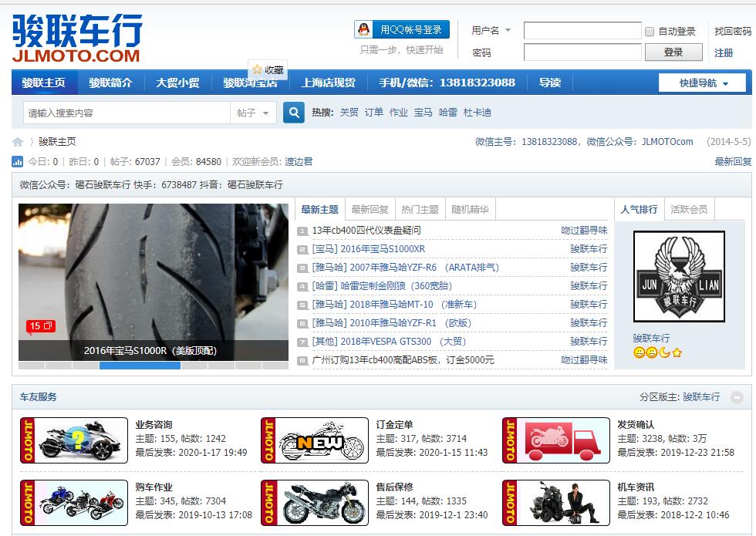Tick the 自动登录 checkbox
Image resolution: width=756 pixels, height=536 pixels.
[x=650, y=32]
